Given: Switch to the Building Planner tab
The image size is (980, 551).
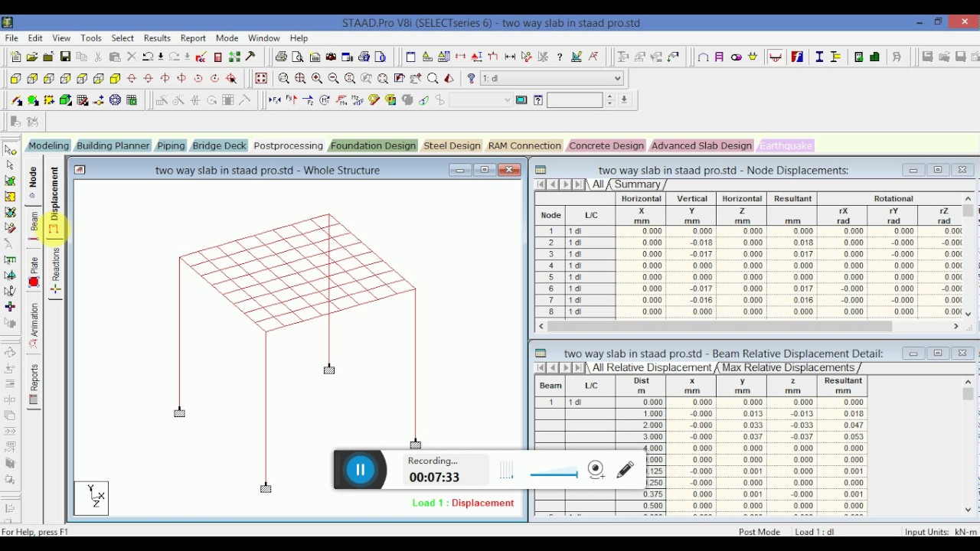Looking at the screenshot, I should tap(113, 145).
